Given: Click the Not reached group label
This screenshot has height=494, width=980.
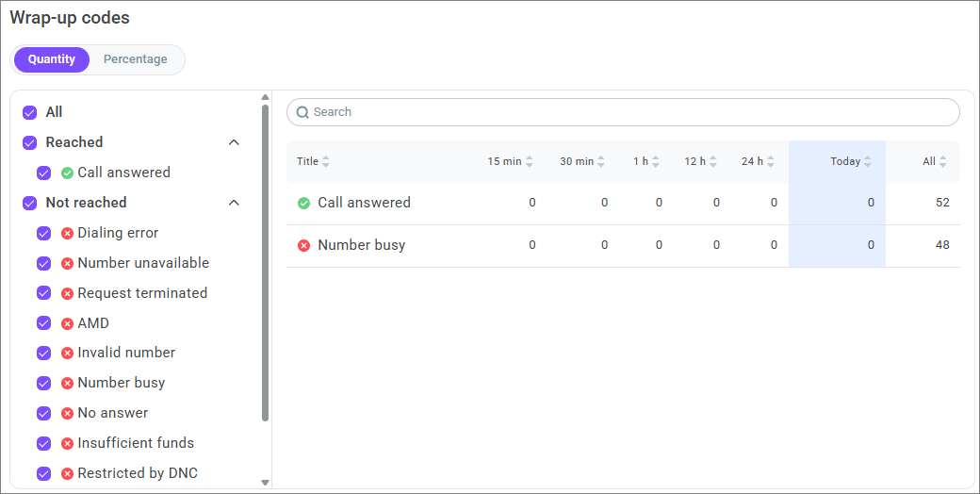Looking at the screenshot, I should [x=87, y=203].
